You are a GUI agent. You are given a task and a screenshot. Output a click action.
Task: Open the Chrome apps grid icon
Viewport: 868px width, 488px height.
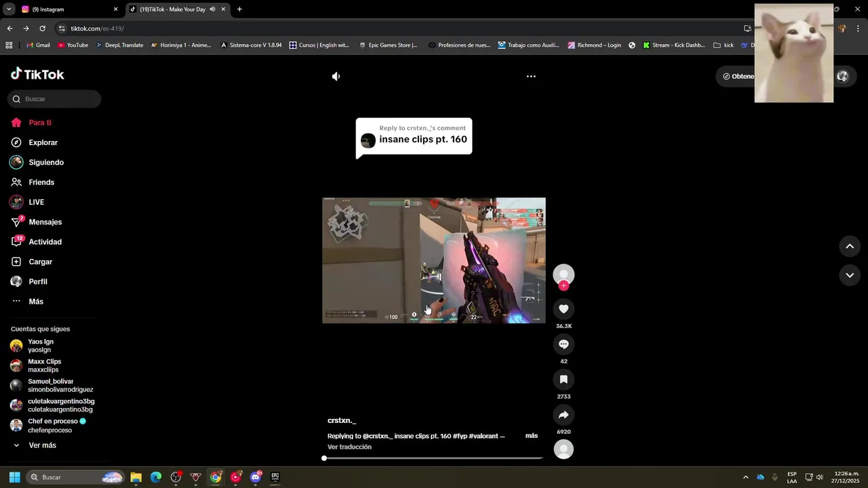tap(9, 45)
